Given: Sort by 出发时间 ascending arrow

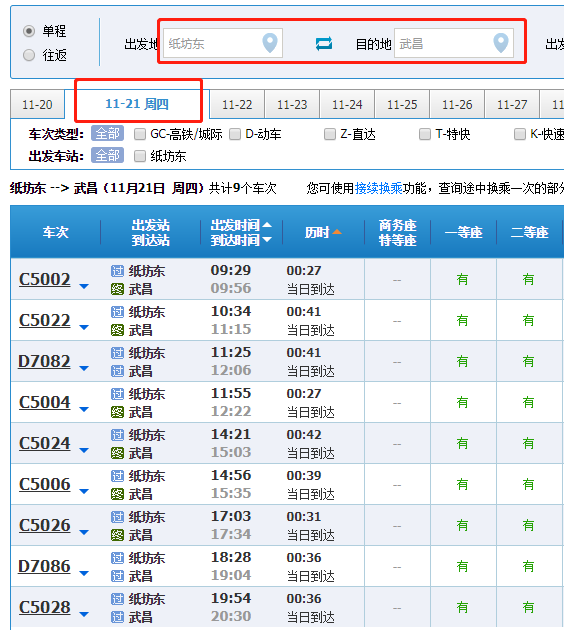Looking at the screenshot, I should (267, 225).
